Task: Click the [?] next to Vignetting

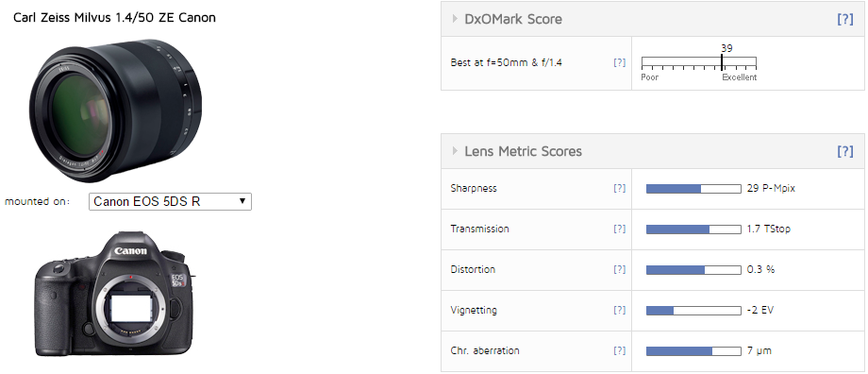Action: (x=620, y=311)
